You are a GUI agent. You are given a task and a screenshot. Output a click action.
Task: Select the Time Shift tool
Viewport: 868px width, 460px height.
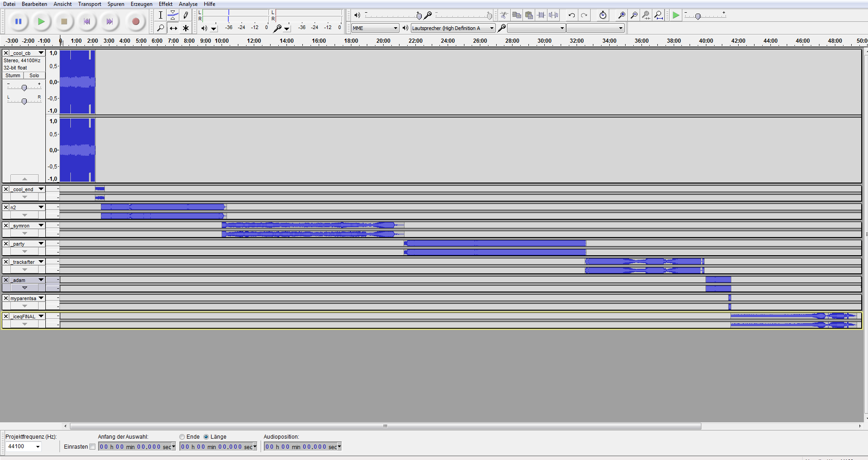[x=173, y=28]
